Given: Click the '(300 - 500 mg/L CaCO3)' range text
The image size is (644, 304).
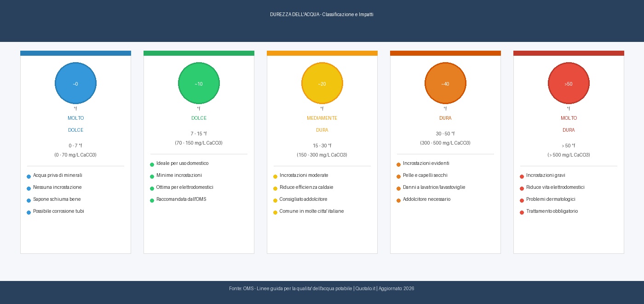Looking at the screenshot, I should (x=445, y=143).
